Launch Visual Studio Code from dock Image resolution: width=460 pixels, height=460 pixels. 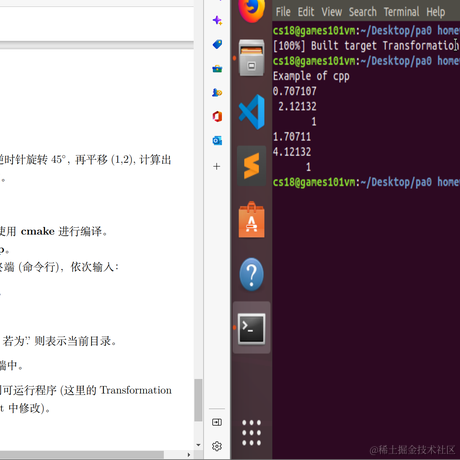point(252,112)
